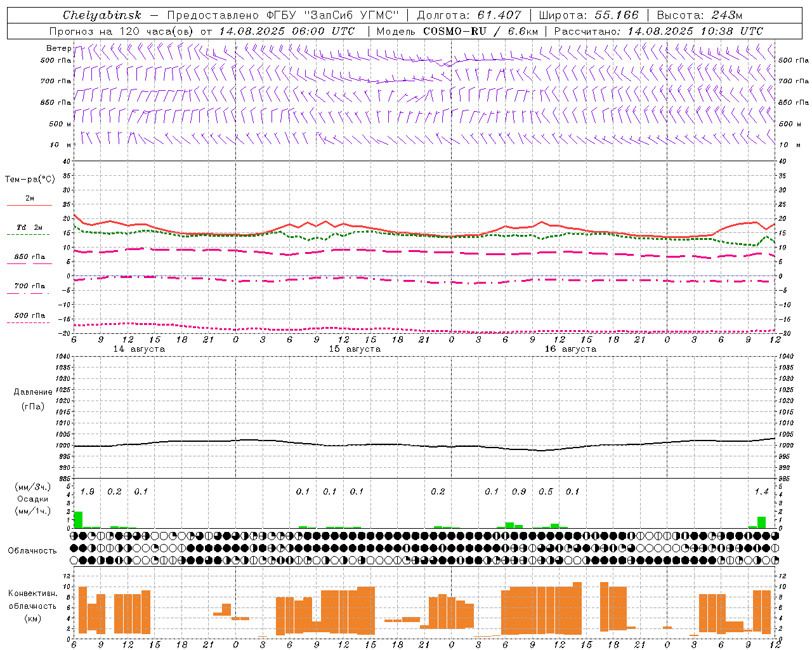Click the 'Осадки' precipitation label

tap(33, 499)
